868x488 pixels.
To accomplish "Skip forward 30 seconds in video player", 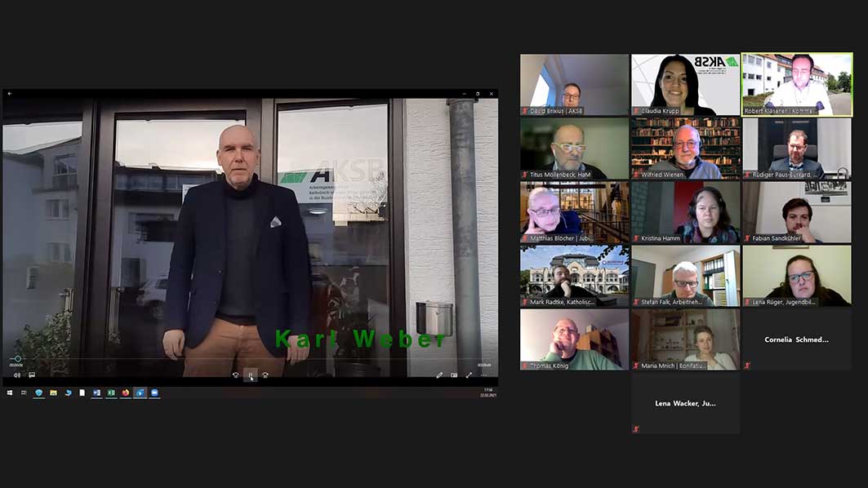I will pyautogui.click(x=265, y=375).
